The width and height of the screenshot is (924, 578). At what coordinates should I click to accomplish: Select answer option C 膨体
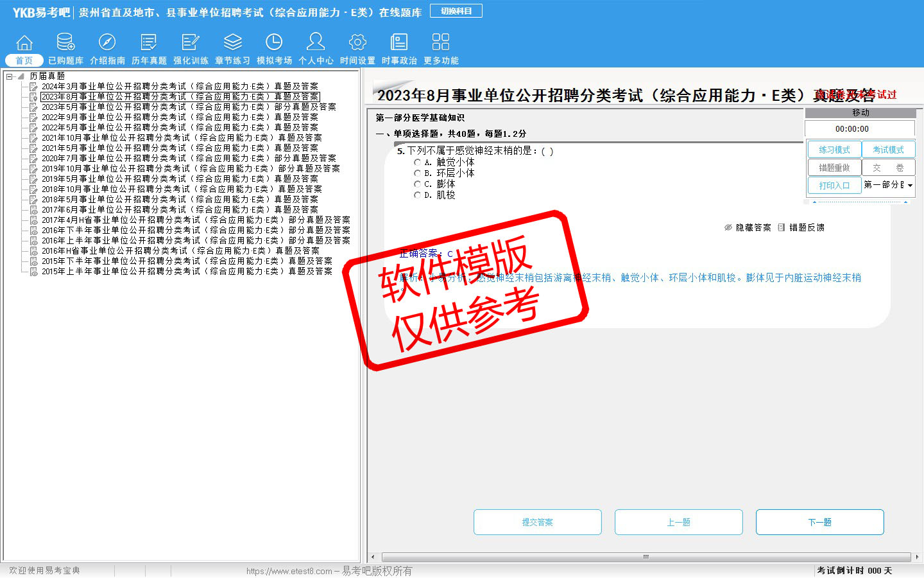point(418,184)
